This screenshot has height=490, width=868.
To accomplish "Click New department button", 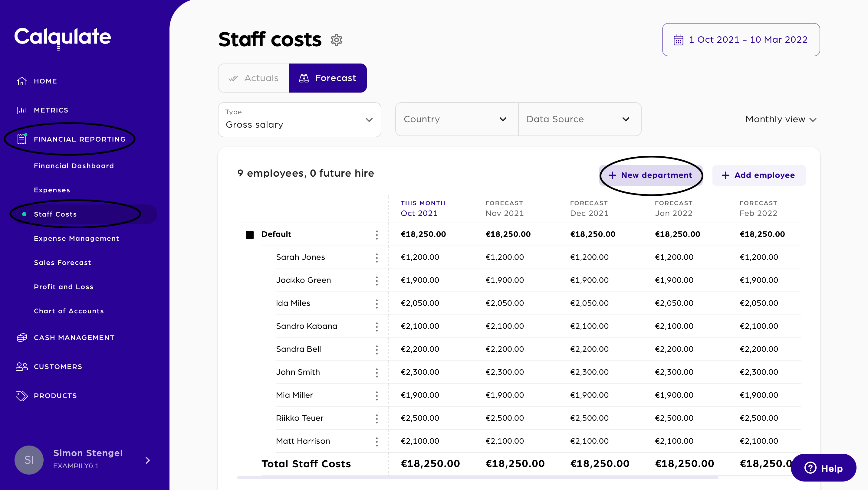I will [650, 175].
